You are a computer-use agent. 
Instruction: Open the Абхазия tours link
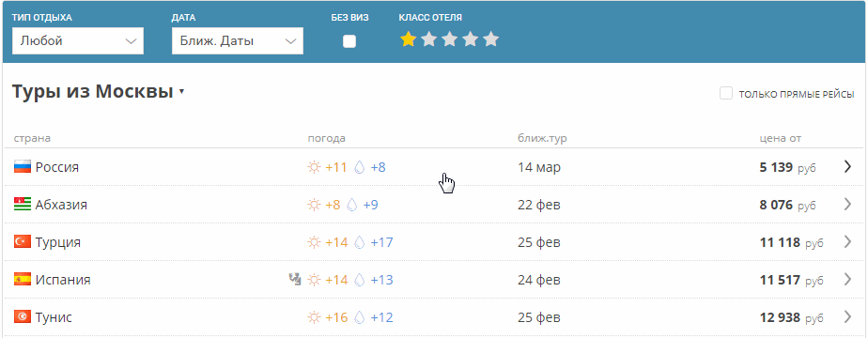click(61, 205)
